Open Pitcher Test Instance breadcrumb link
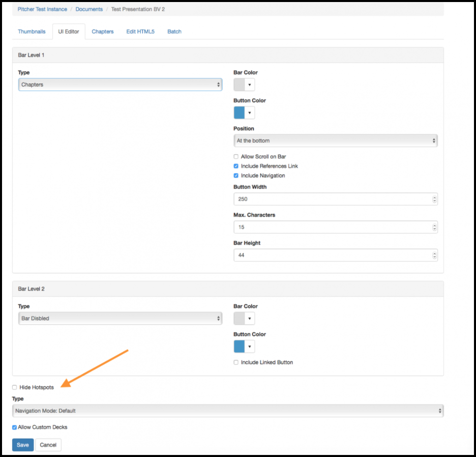Viewport: 476px width, 457px height. tap(42, 9)
